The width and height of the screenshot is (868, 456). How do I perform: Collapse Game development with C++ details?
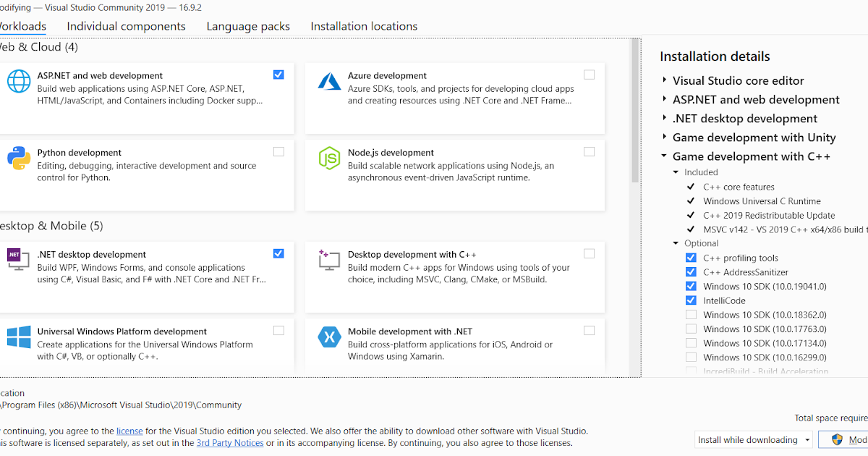click(x=663, y=156)
